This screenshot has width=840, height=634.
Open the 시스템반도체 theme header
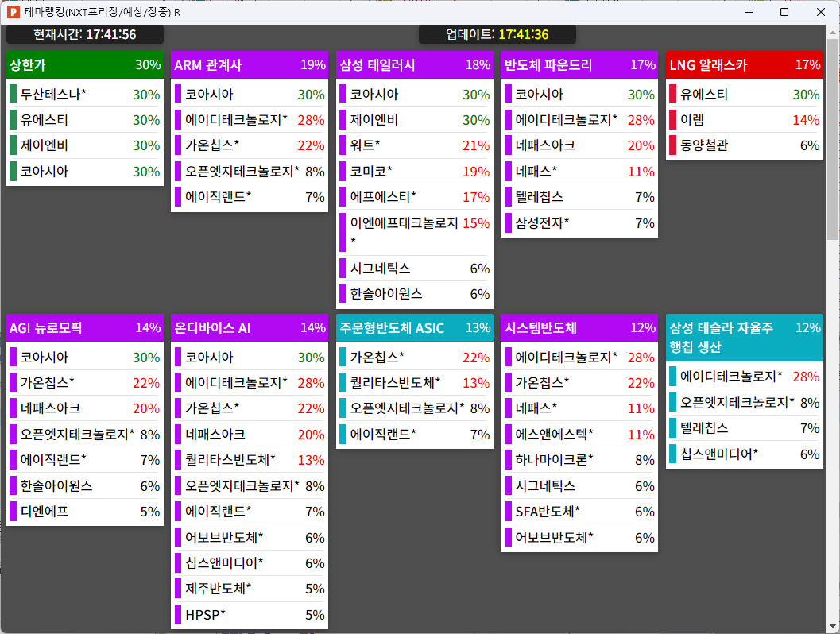click(x=579, y=327)
